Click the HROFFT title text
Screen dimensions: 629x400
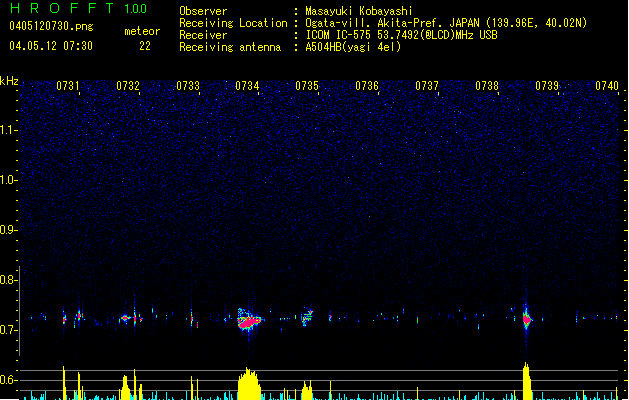tap(62, 8)
